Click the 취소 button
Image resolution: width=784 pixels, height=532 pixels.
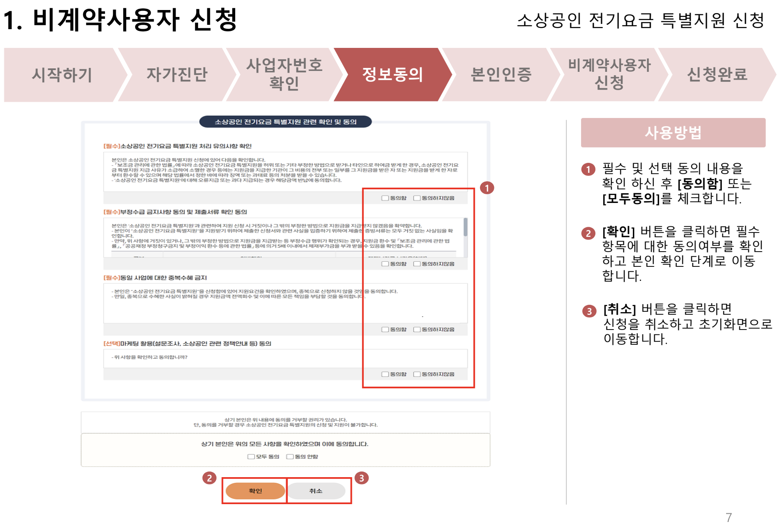point(318,491)
